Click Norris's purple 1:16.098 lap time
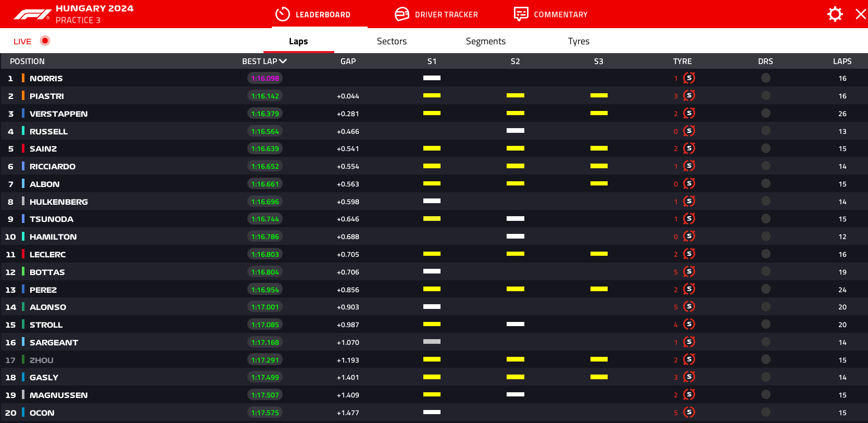 [265, 78]
